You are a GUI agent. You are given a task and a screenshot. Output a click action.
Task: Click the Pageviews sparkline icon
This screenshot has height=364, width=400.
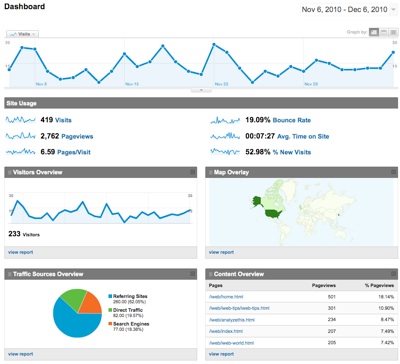21,136
